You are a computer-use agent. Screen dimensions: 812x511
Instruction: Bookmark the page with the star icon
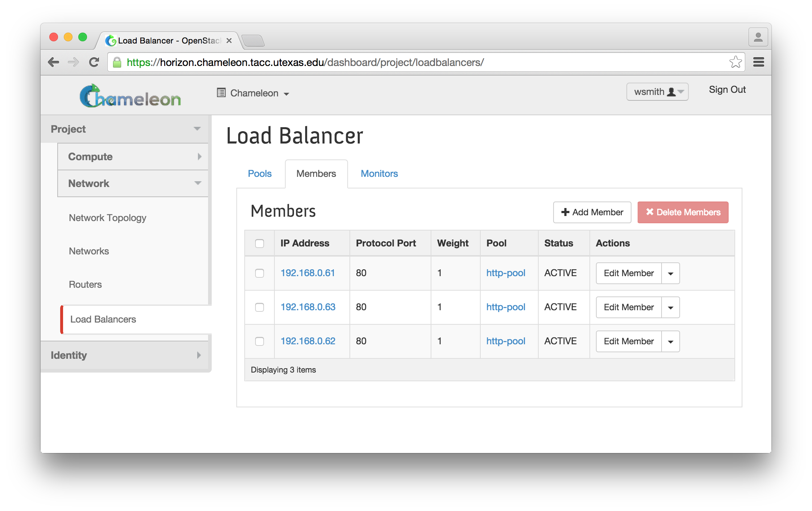tap(736, 62)
